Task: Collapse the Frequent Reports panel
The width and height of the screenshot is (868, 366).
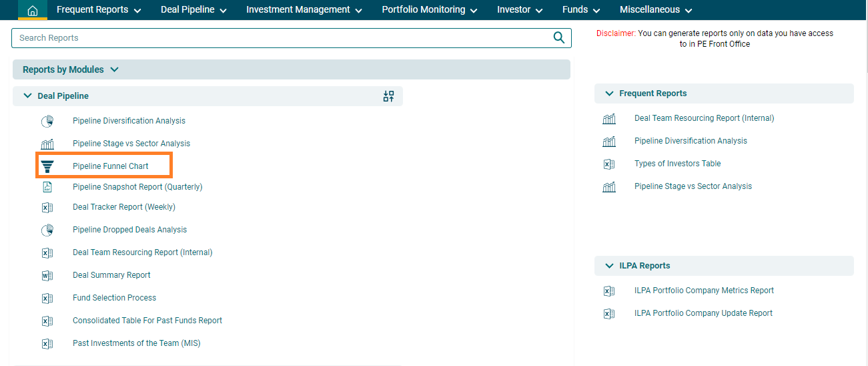Action: (x=609, y=94)
